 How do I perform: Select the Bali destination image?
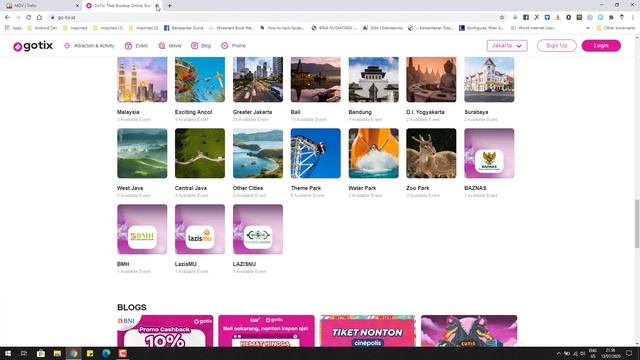[316, 79]
